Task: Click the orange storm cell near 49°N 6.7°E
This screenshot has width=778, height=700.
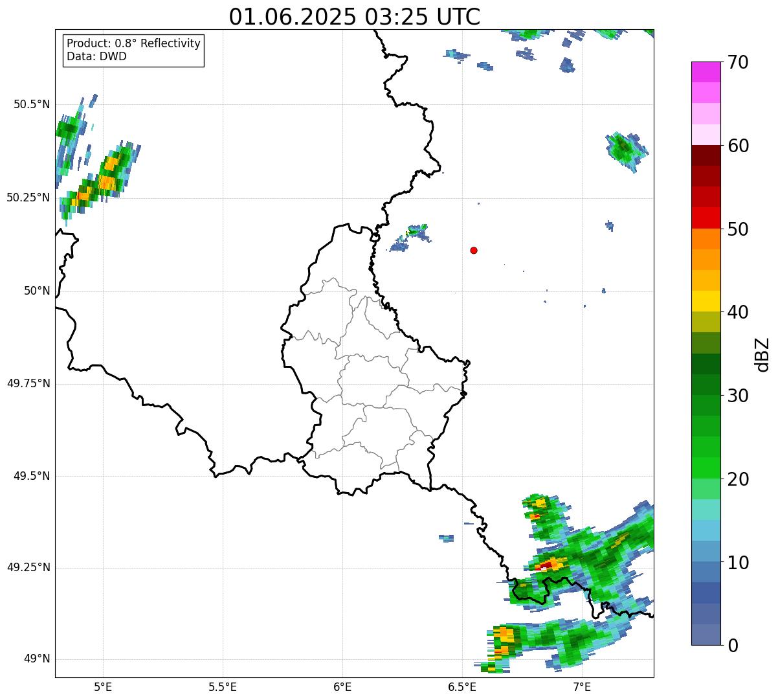Action: (502, 641)
